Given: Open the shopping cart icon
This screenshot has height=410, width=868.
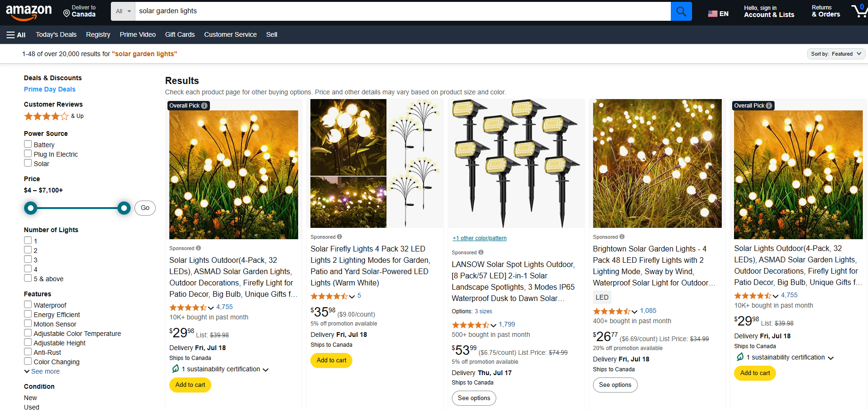Looking at the screenshot, I should (x=859, y=11).
